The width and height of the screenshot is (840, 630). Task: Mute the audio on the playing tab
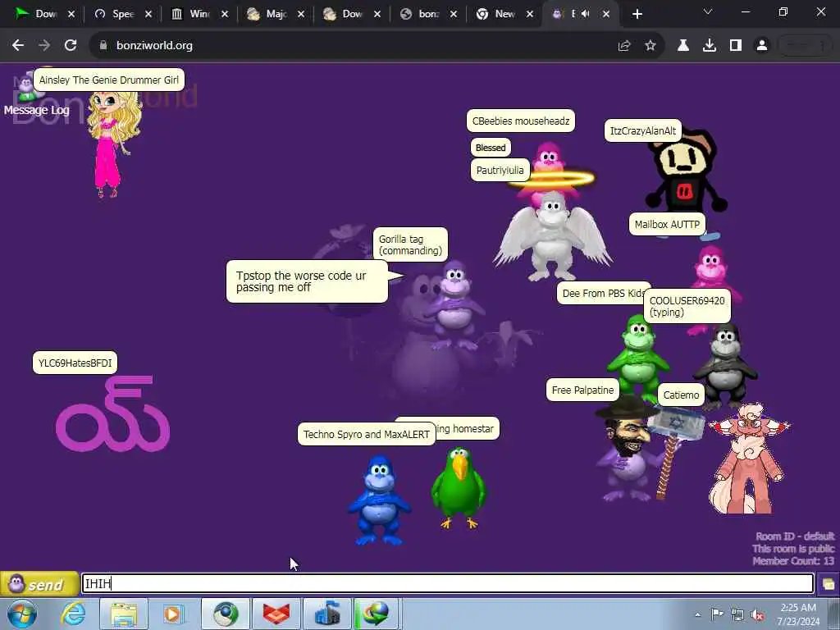click(586, 14)
